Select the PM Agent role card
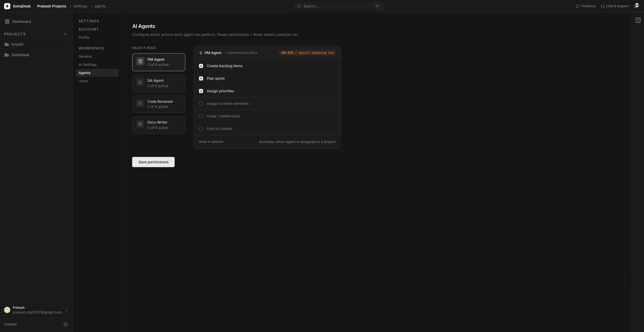The width and height of the screenshot is (644, 332). [x=159, y=62]
